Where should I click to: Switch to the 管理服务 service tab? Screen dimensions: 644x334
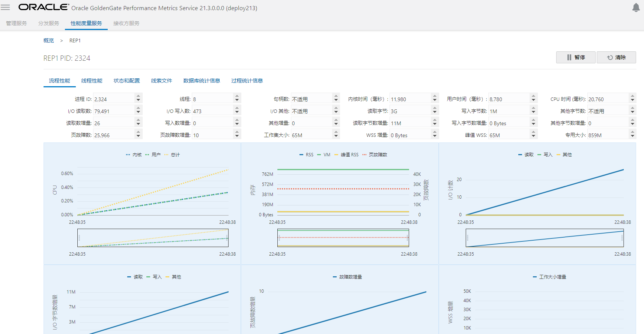point(17,23)
